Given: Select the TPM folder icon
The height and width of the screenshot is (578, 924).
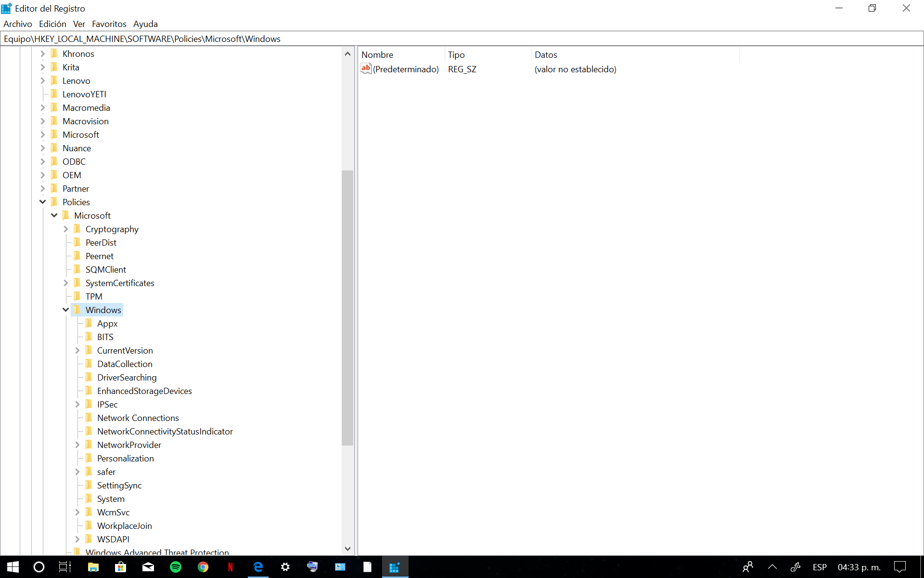Looking at the screenshot, I should pyautogui.click(x=77, y=296).
